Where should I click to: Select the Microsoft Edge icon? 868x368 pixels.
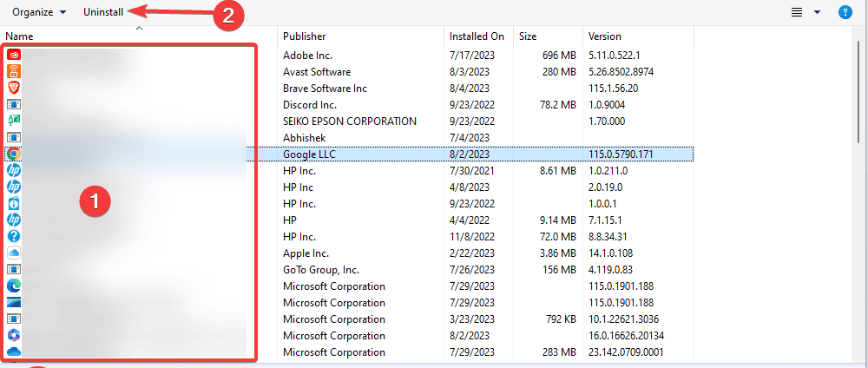(x=14, y=286)
